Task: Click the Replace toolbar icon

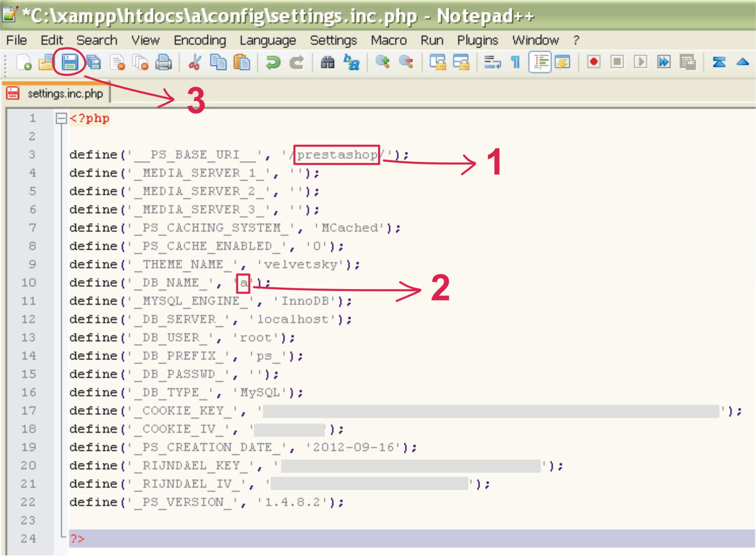Action: coord(352,63)
